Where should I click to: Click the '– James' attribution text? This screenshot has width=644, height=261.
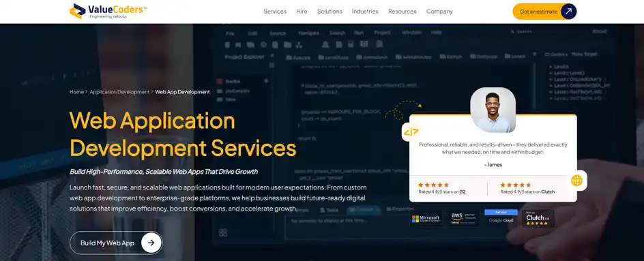[493, 165]
